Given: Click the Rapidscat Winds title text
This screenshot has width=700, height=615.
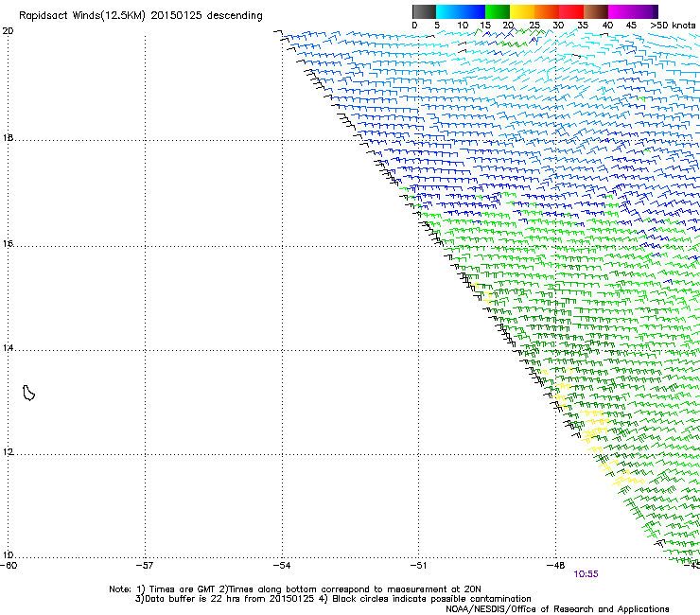Looking at the screenshot, I should click(x=141, y=16).
